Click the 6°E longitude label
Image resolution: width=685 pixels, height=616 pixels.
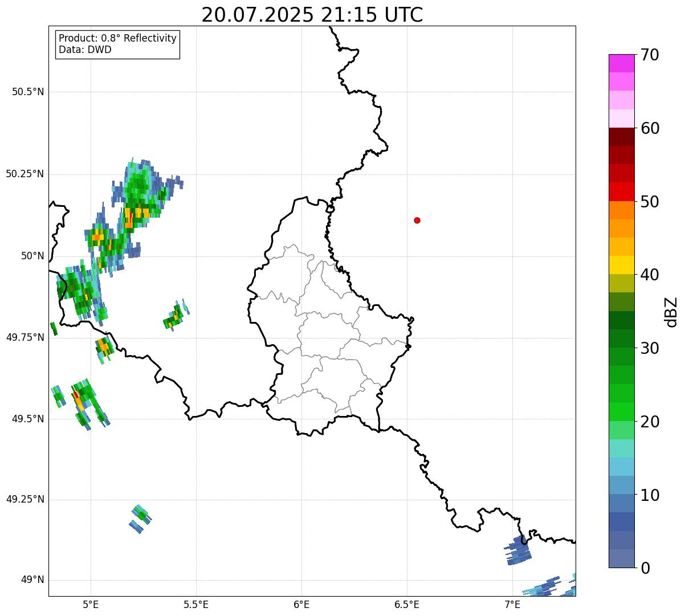[x=301, y=604]
